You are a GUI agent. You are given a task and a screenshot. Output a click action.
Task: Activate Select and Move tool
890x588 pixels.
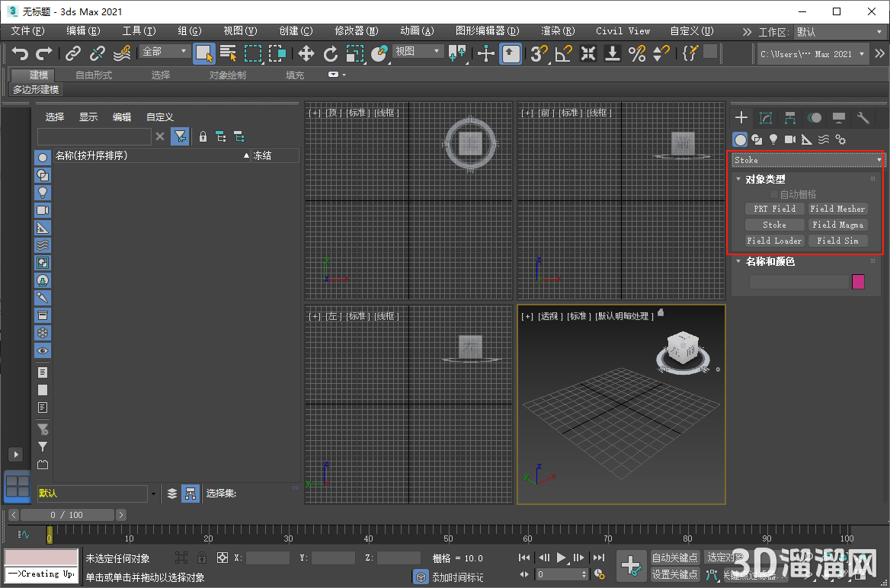click(x=306, y=54)
